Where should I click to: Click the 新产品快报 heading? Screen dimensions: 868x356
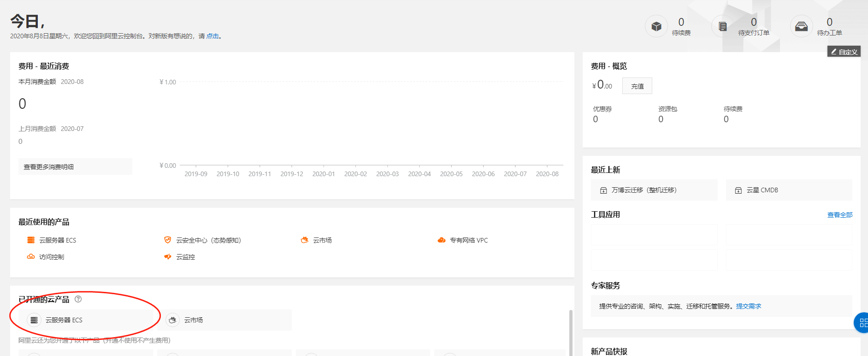[609, 351]
